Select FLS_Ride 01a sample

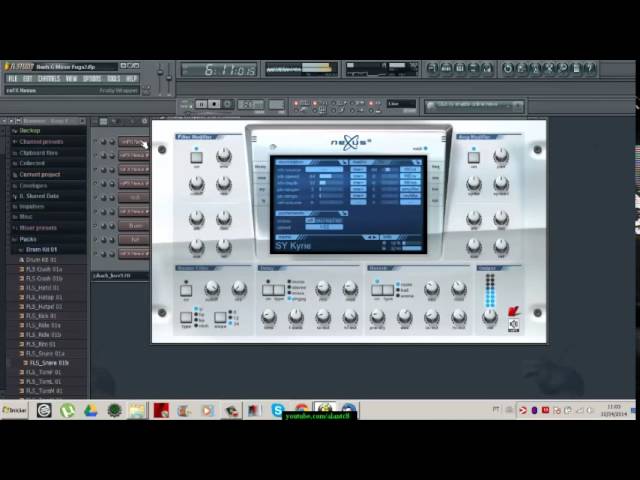pos(43,325)
